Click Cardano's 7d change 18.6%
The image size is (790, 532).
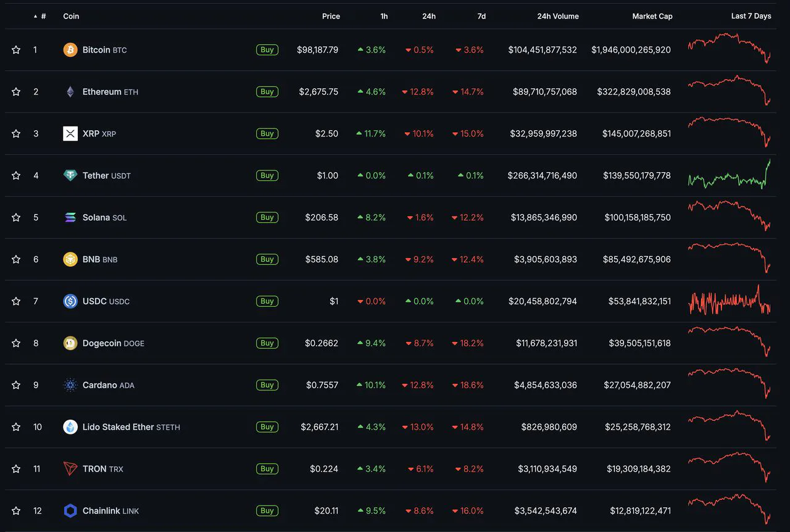click(468, 385)
